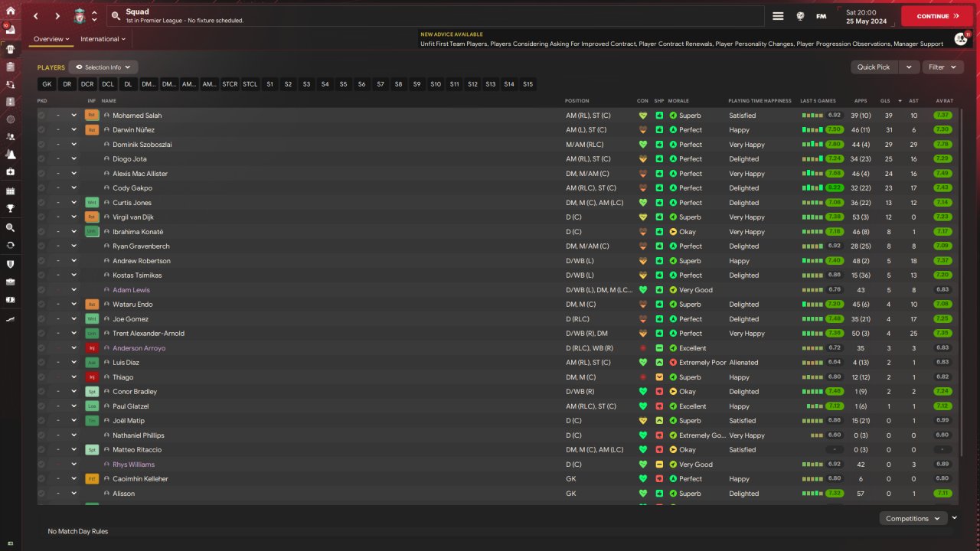Tick the PKD checkbox for Mohamed Salah

(41, 116)
